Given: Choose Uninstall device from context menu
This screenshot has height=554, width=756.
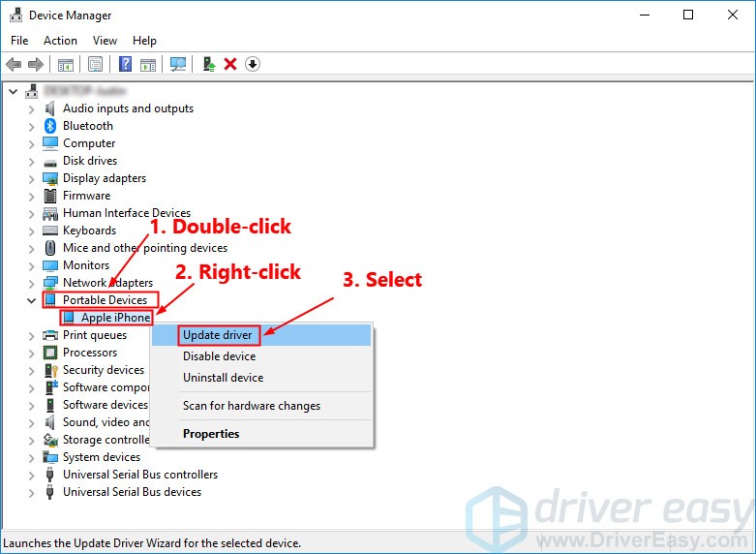Looking at the screenshot, I should [223, 378].
